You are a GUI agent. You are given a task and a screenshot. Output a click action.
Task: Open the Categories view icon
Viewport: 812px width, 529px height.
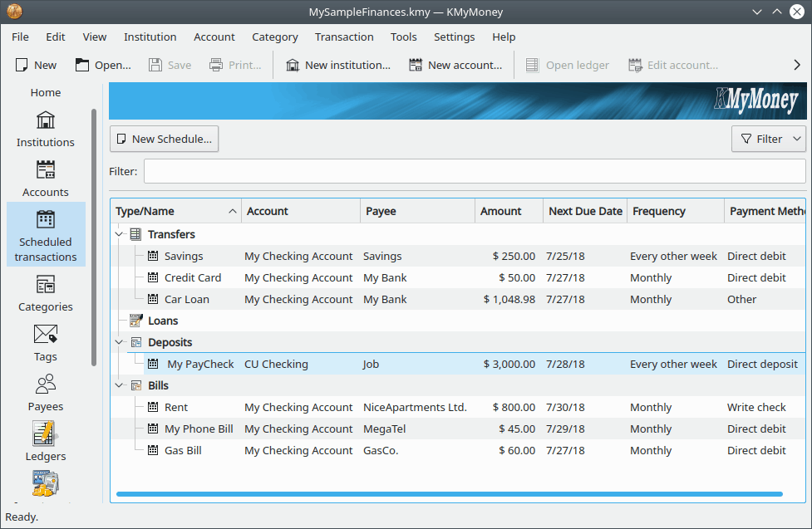pyautogui.click(x=46, y=286)
